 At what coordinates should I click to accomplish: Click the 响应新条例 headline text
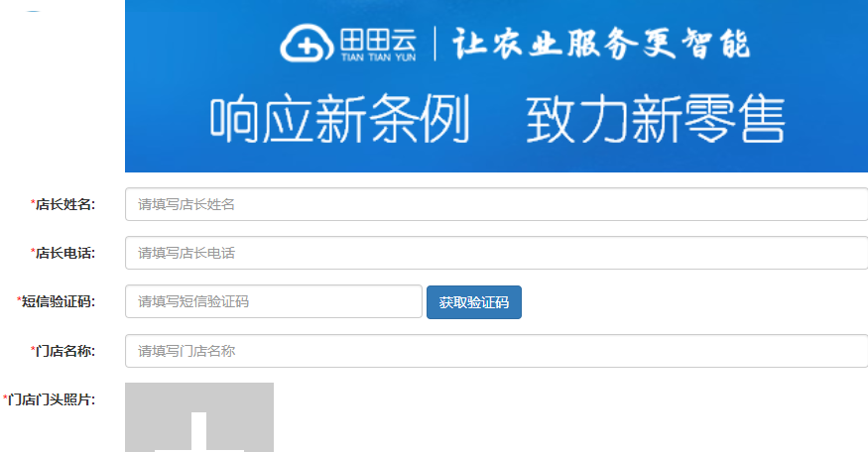tap(340, 119)
